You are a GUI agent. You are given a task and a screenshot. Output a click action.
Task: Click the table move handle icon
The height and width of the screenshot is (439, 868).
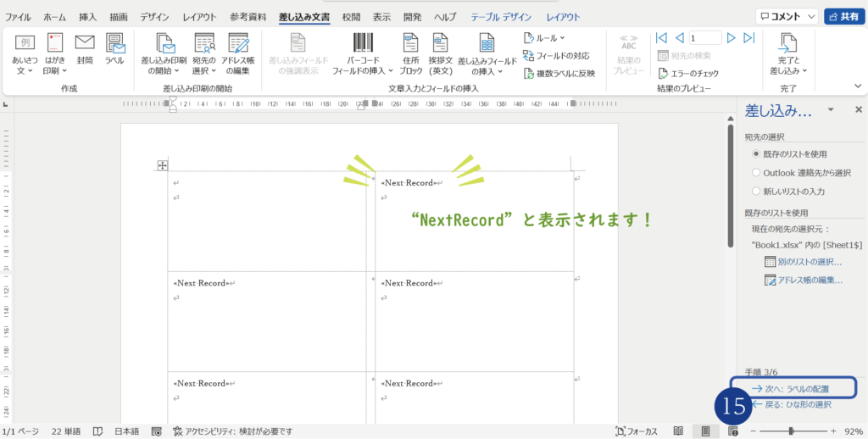162,165
